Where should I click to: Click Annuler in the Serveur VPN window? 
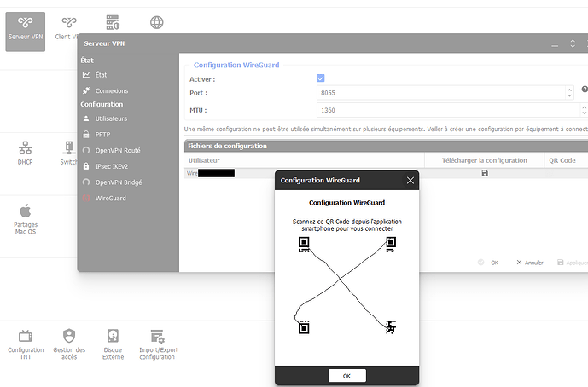(529, 263)
